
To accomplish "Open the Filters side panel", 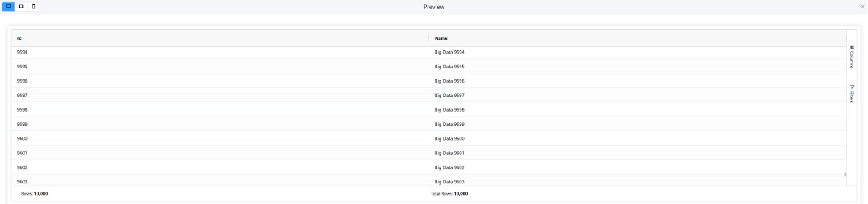I will [x=851, y=94].
